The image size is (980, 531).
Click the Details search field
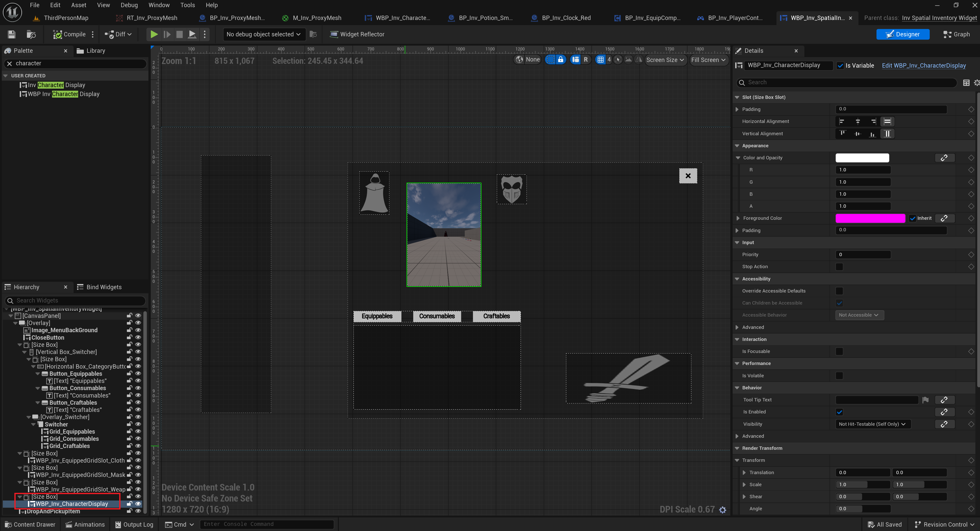(x=848, y=82)
